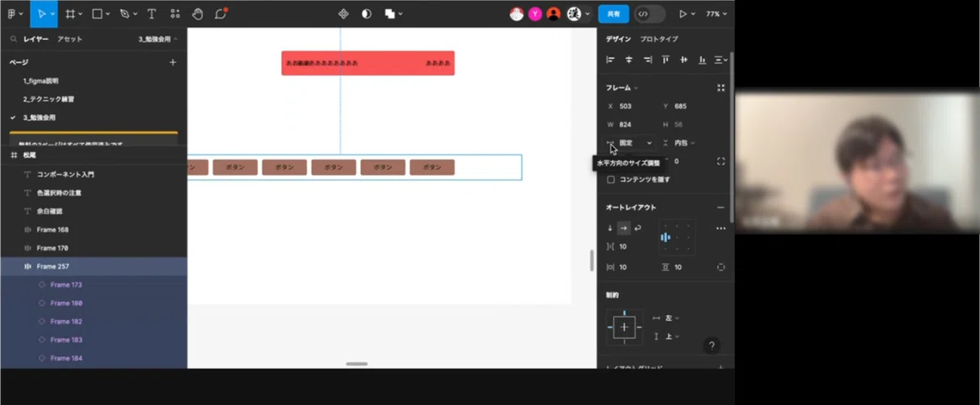Viewport: 980px width, 405px height.
Task: Switch to the アセット tab
Action: [x=69, y=39]
